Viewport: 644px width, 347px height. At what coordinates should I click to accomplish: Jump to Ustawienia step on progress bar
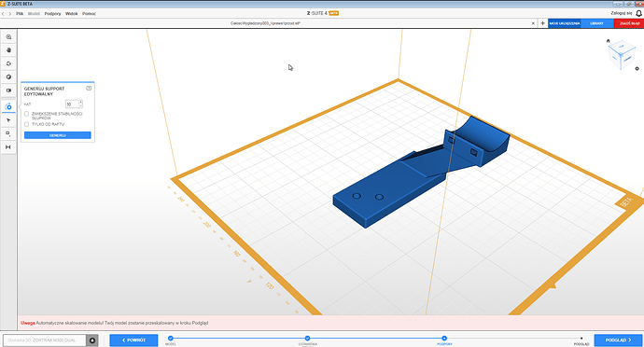click(x=307, y=339)
